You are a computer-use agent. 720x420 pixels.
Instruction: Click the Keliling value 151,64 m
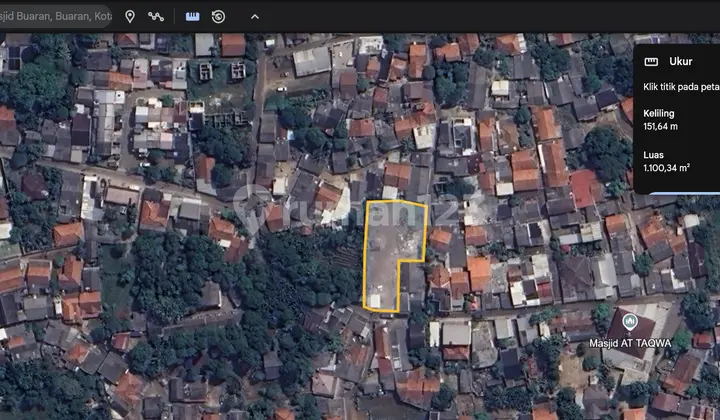pyautogui.click(x=662, y=128)
